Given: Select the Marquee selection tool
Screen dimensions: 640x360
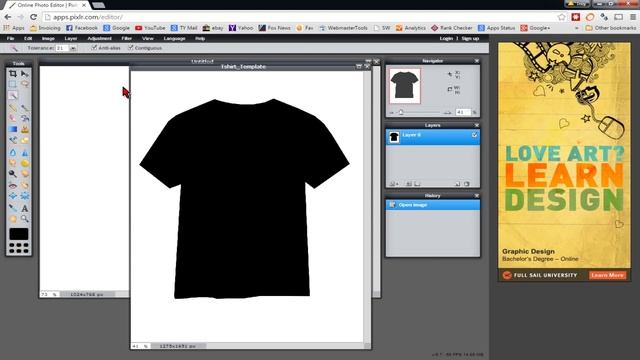Looking at the screenshot, I should coord(13,84).
